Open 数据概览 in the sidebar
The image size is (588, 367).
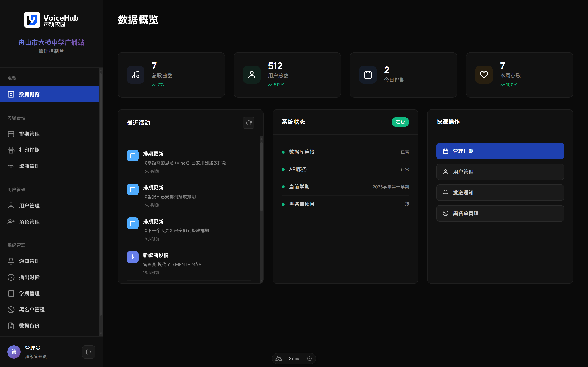(49, 94)
